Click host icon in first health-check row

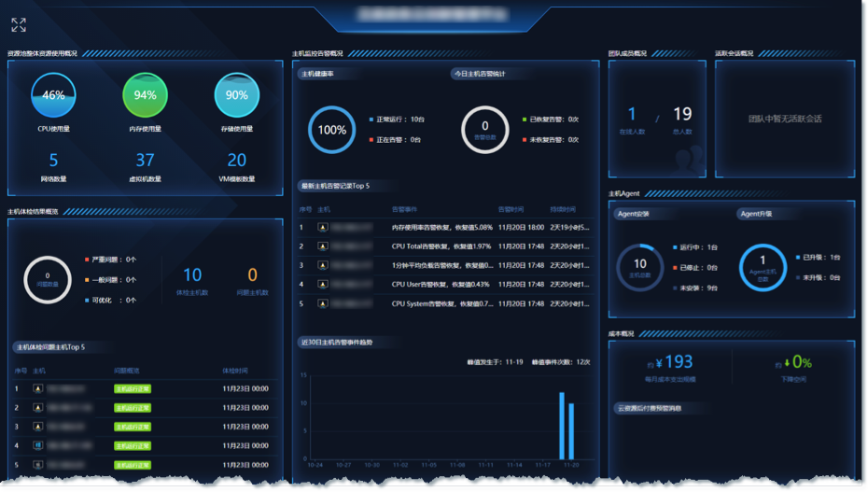pyautogui.click(x=37, y=389)
